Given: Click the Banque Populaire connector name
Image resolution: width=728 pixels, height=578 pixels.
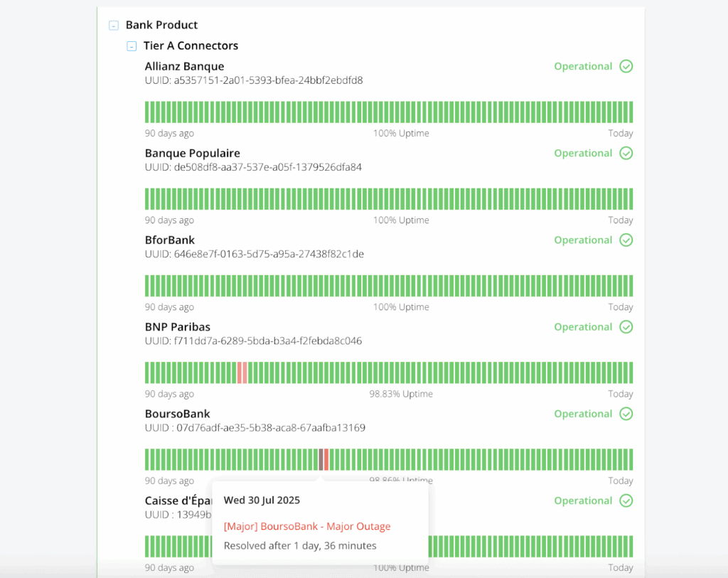Looking at the screenshot, I should pos(192,153).
